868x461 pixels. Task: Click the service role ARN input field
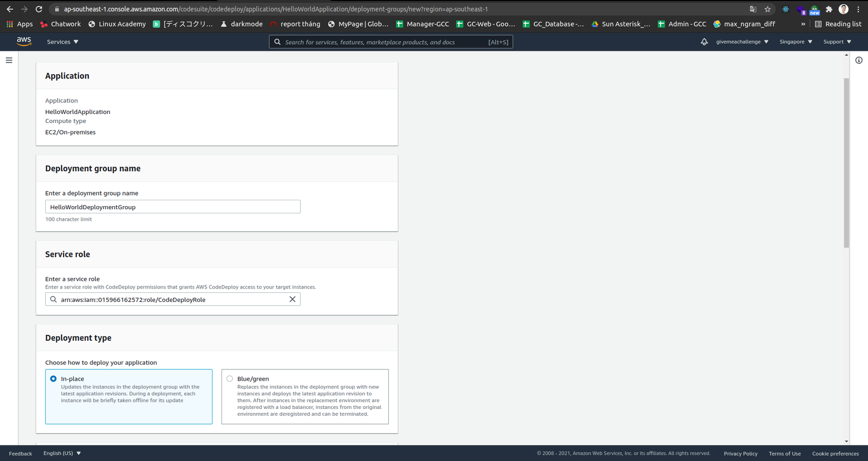point(173,299)
